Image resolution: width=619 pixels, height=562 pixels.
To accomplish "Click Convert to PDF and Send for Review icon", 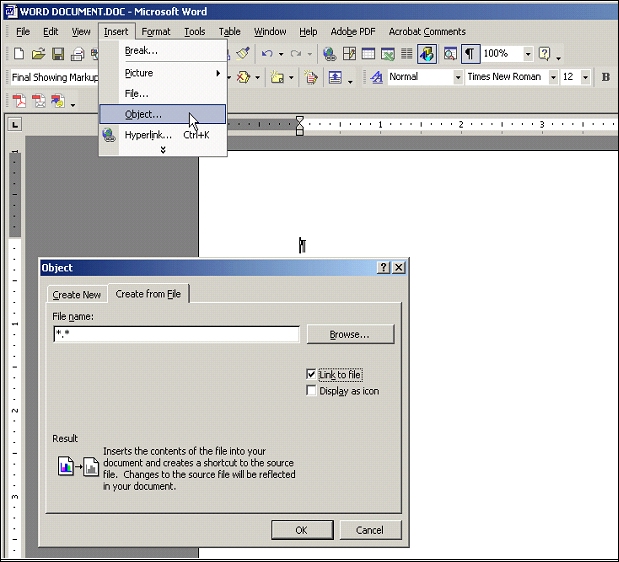I will coord(58,101).
